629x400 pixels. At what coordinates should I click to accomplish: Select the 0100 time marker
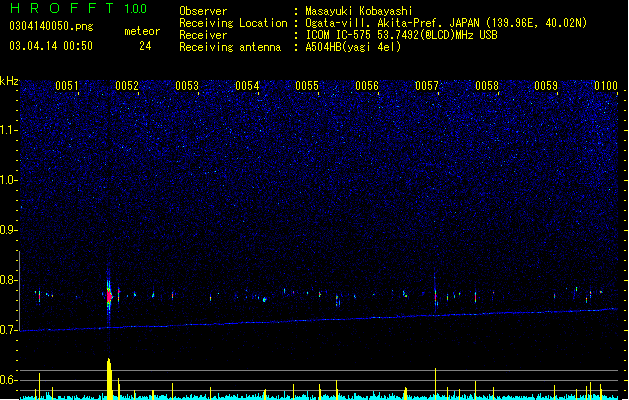click(606, 86)
